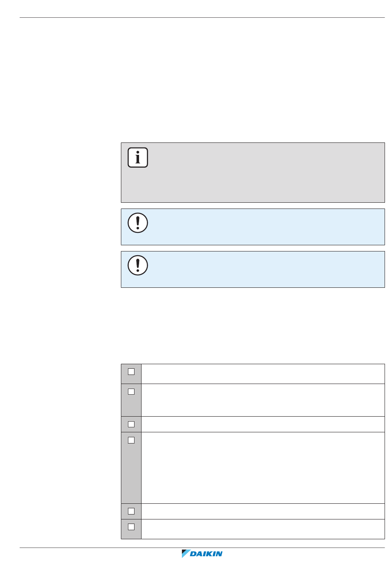Select the third checklist row's text cell

tap(263, 424)
